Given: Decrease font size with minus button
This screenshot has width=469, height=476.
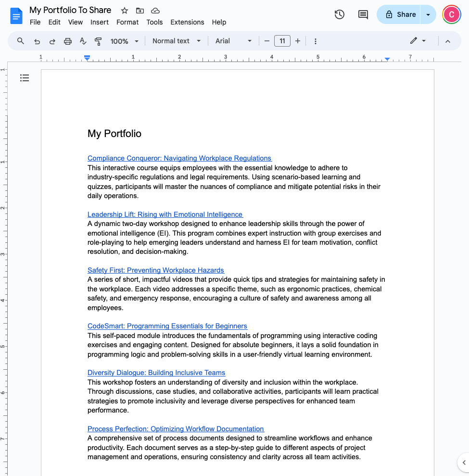Looking at the screenshot, I should click(x=266, y=41).
